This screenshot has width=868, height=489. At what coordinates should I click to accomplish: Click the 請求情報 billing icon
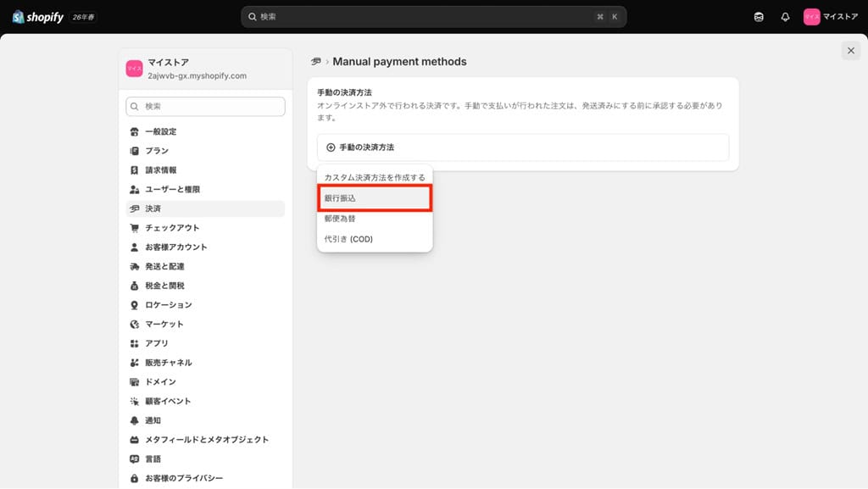(x=134, y=170)
